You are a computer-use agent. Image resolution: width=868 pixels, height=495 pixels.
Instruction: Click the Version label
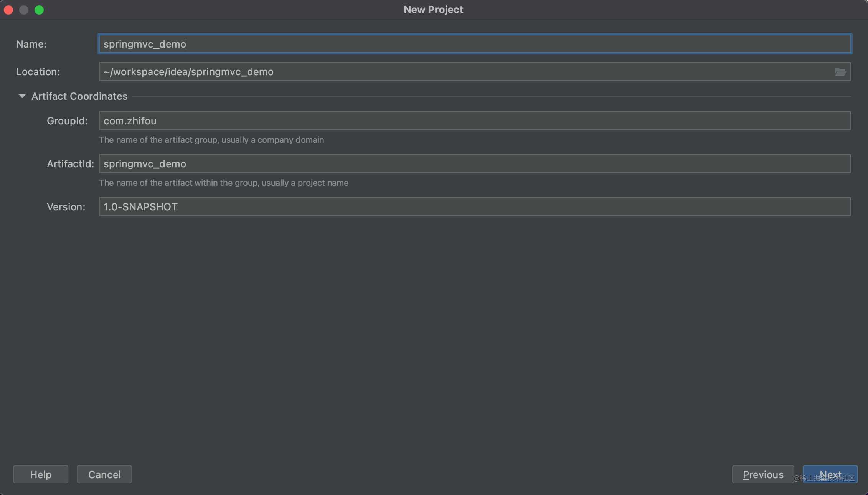(66, 207)
